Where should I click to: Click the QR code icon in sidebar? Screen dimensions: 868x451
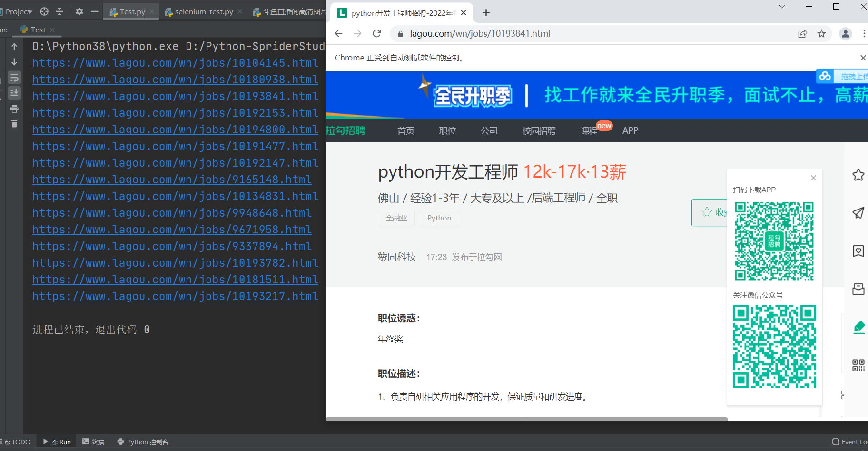pyautogui.click(x=858, y=365)
